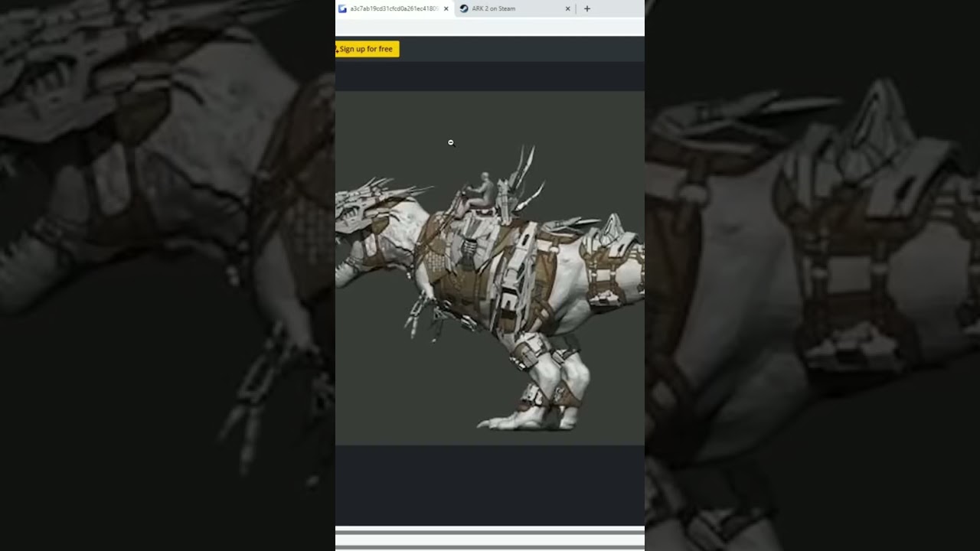
Task: Open a new browser tab
Action: coord(587,9)
